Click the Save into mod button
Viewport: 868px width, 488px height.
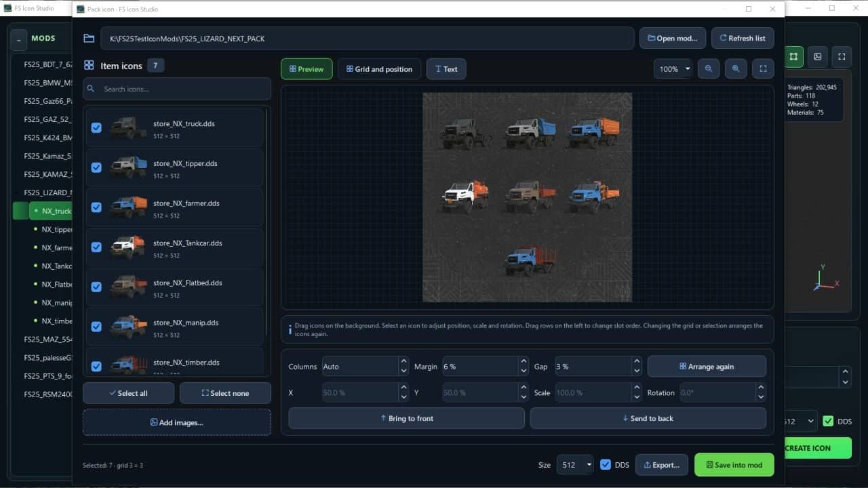(x=734, y=465)
